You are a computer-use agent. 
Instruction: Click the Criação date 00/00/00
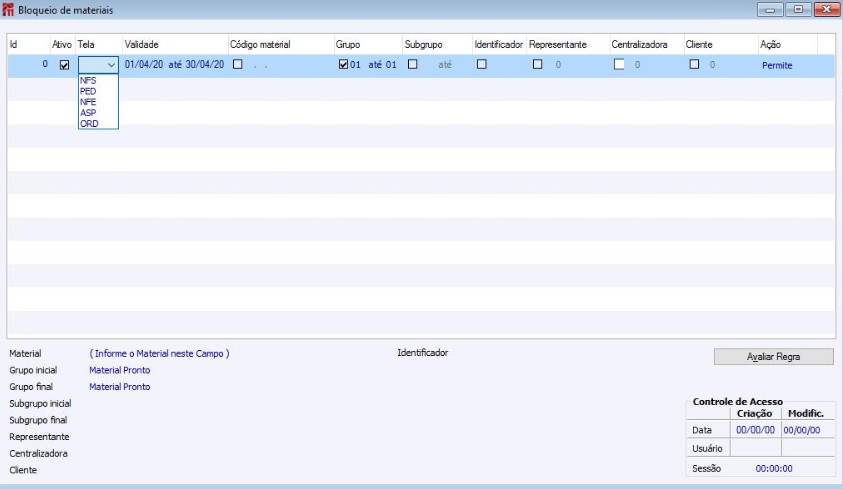755,430
